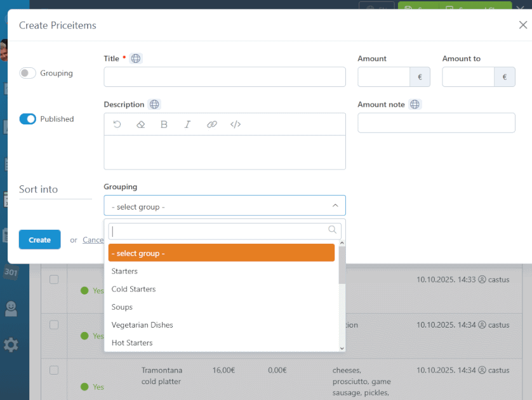Click the settings gear in left sidebar
The width and height of the screenshot is (532, 400).
click(x=11, y=345)
